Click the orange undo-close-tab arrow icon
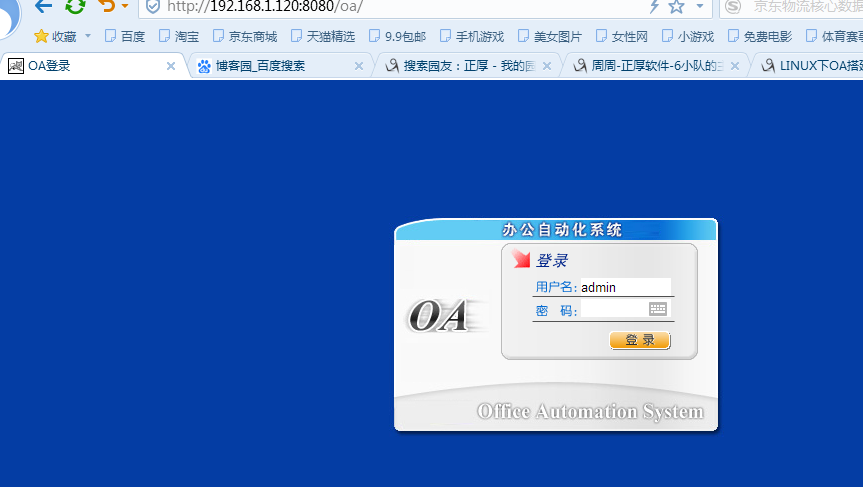This screenshot has width=863, height=487. click(x=107, y=6)
